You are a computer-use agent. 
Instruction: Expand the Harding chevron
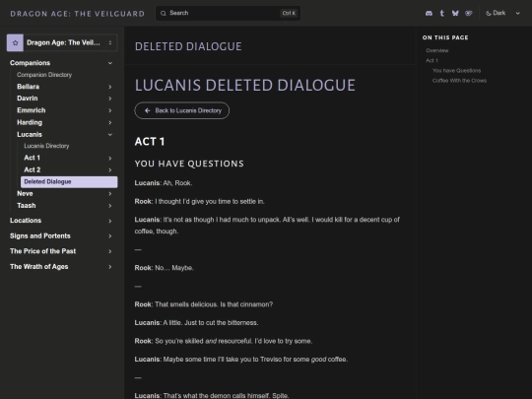(x=110, y=122)
